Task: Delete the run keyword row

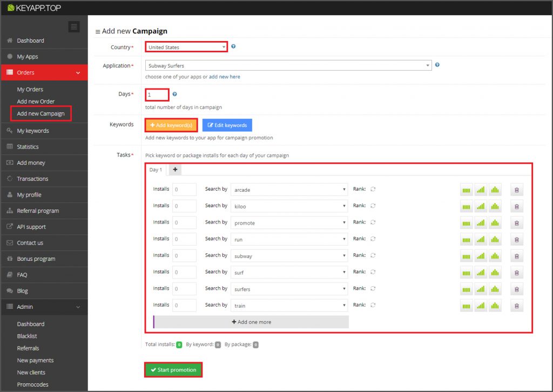Action: coord(517,240)
